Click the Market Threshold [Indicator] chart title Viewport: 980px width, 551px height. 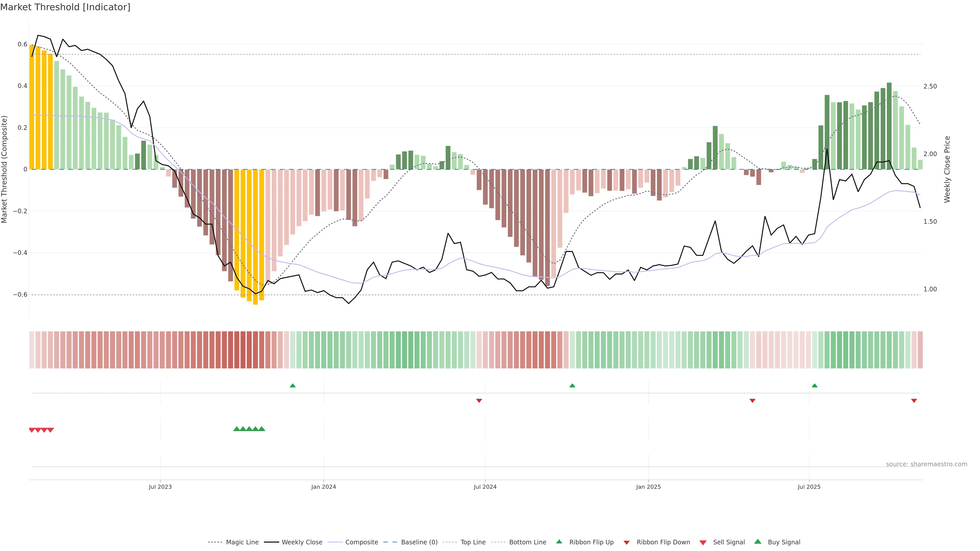coord(65,7)
